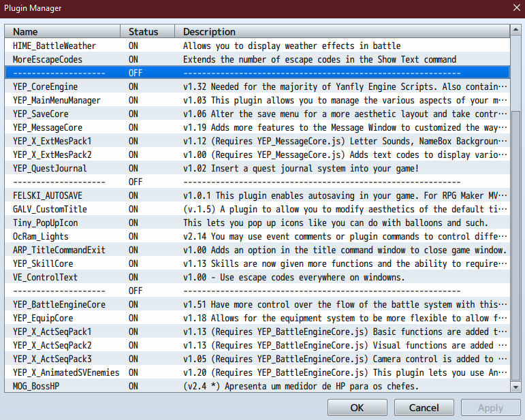
Task: Click ON status of MOG_BossHP
Action: coord(133,386)
